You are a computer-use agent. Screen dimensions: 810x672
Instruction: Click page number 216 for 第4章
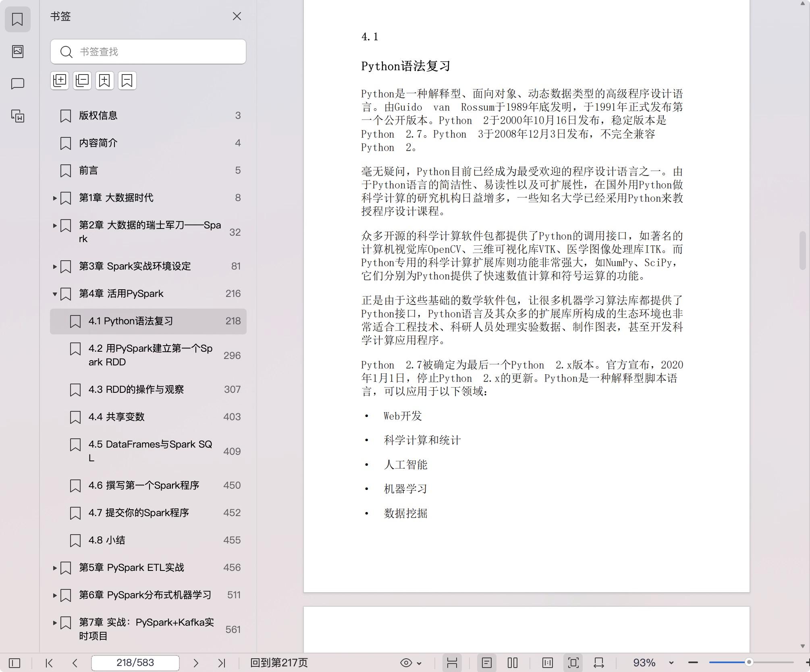pos(233,294)
